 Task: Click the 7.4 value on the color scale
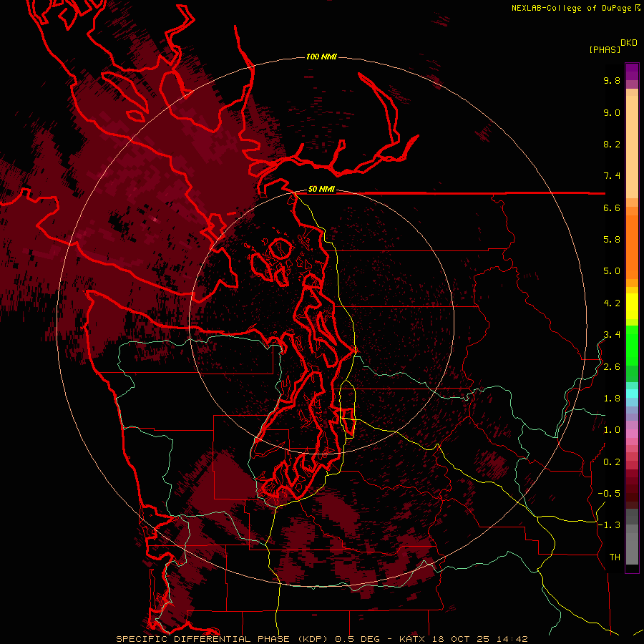click(612, 176)
